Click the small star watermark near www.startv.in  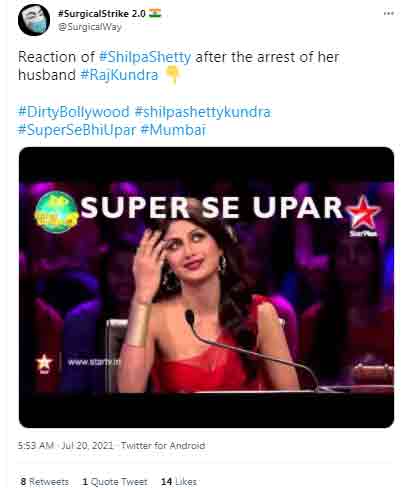coord(44,363)
